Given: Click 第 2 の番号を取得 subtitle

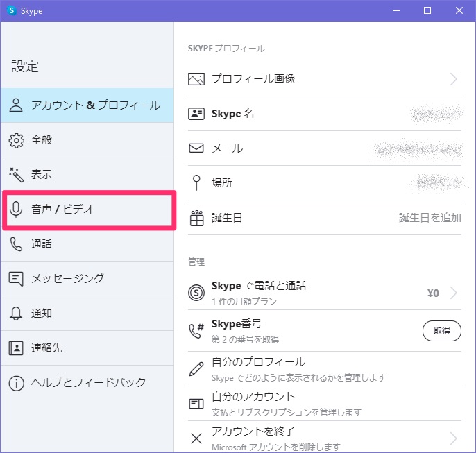Looking at the screenshot, I should point(246,339).
